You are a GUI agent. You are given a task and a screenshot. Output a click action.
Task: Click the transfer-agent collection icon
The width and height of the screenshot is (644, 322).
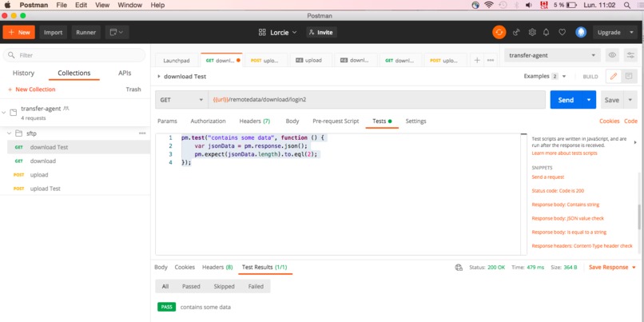pos(13,113)
